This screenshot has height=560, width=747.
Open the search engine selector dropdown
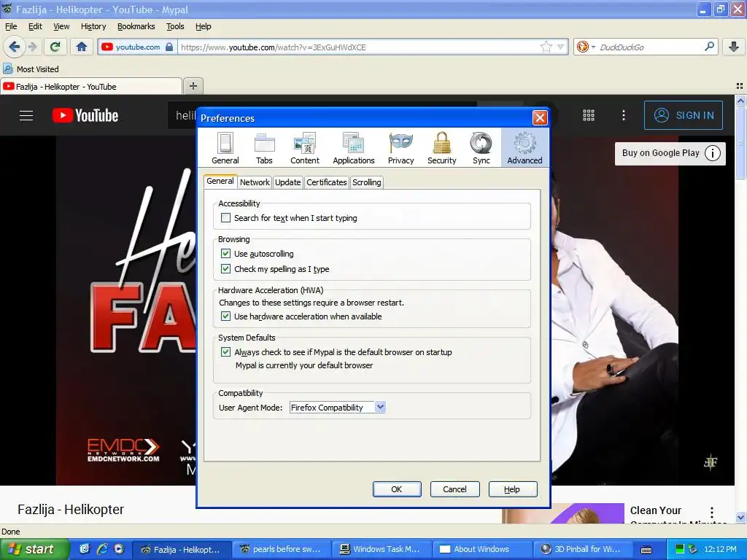click(586, 47)
